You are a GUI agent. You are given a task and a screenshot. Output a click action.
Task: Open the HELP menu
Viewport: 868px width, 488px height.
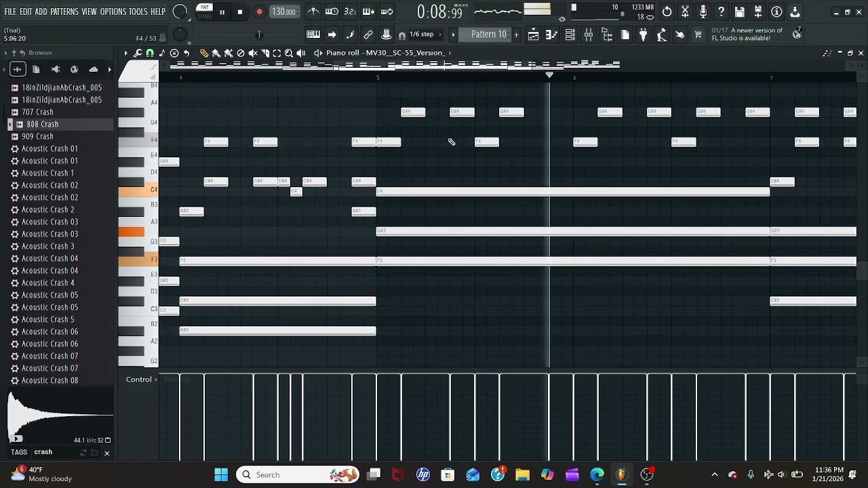click(x=158, y=12)
